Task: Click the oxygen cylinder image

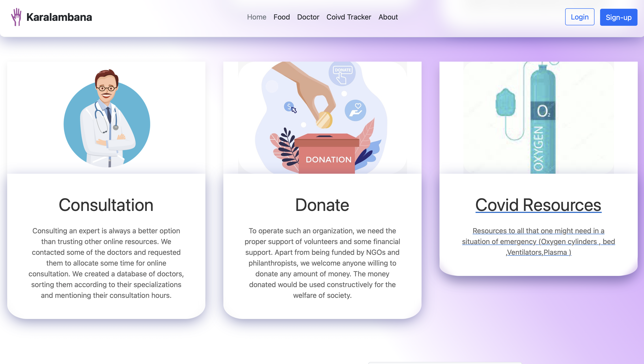Action: 538,118
